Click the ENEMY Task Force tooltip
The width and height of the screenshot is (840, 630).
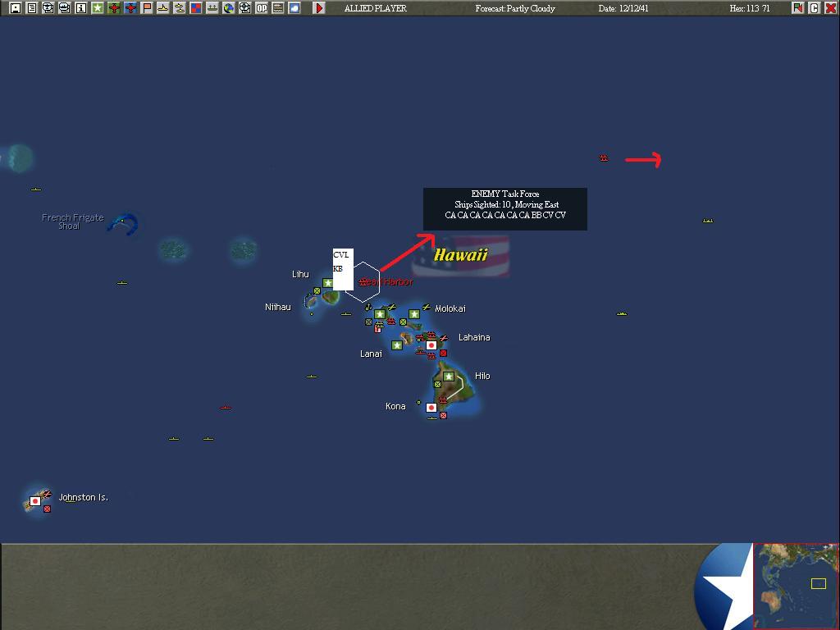pos(505,209)
